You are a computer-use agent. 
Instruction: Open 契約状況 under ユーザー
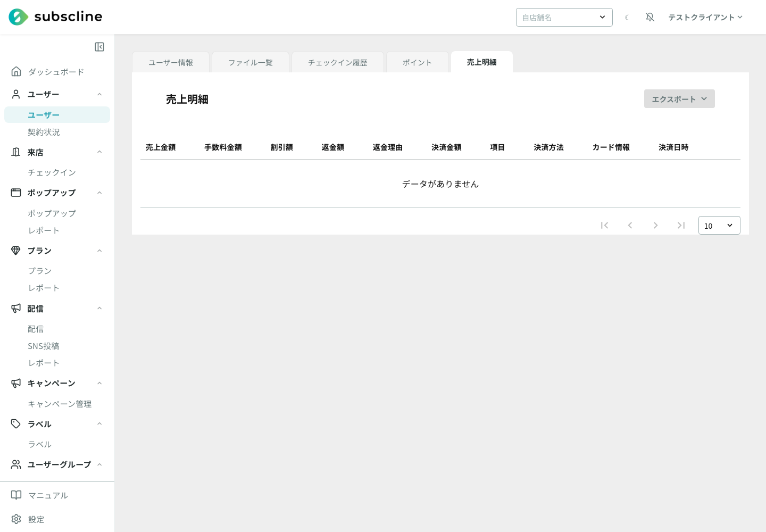click(x=44, y=132)
